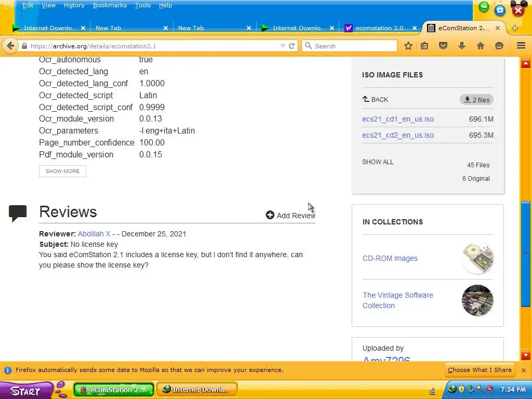Go back with the browser back arrow
The height and width of the screenshot is (399, 532).
click(10, 46)
